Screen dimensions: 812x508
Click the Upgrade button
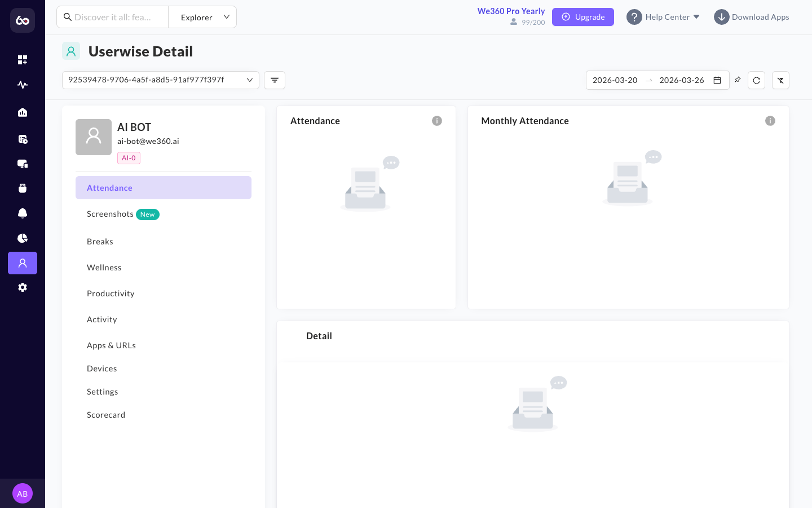click(583, 17)
